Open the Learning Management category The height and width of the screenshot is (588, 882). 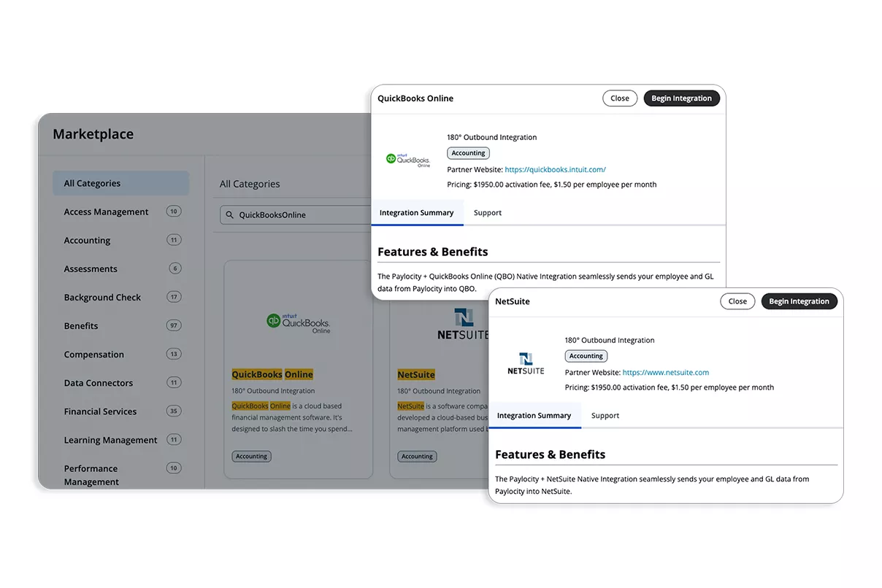click(x=110, y=440)
